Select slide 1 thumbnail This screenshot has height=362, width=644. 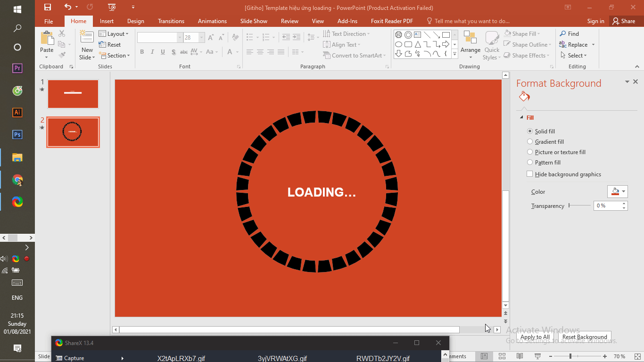(73, 94)
